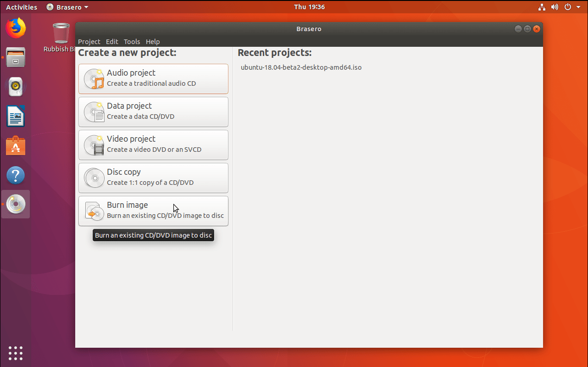
Task: Open the Tools menu
Action: [132, 41]
